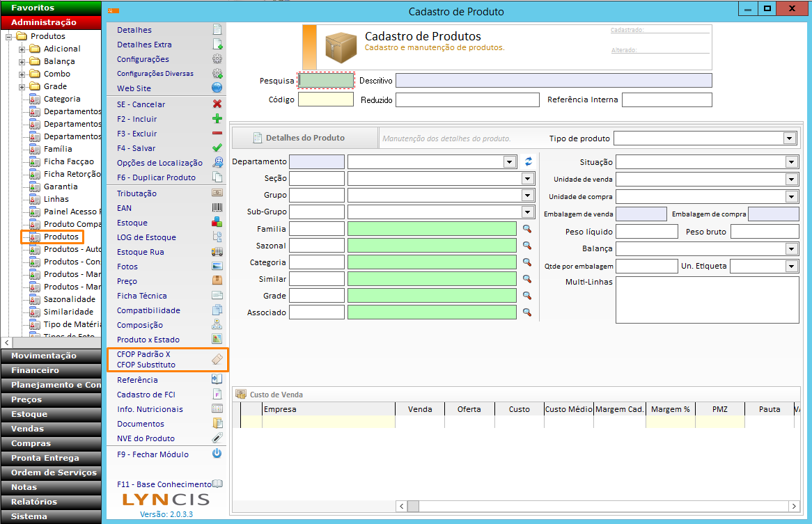Click the magnifier icon beside Categoria field
This screenshot has height=524, width=812.
coord(527,262)
